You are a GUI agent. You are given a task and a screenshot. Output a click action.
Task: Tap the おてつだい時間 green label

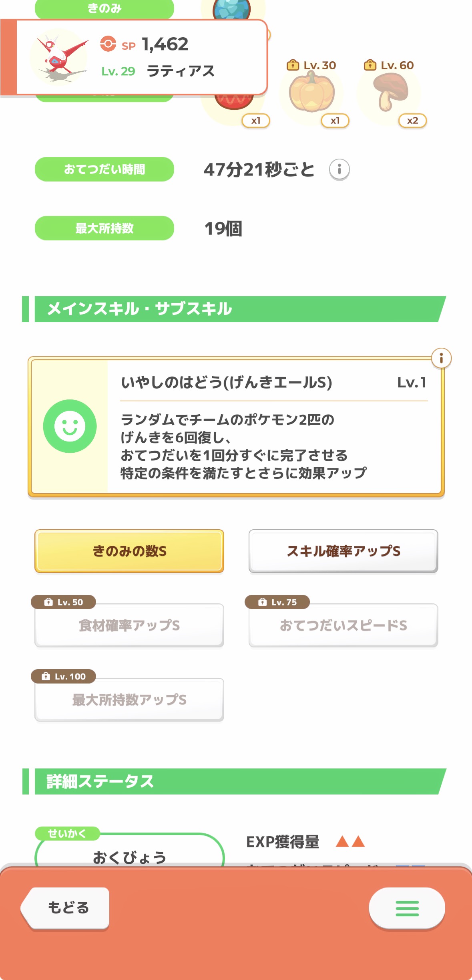(104, 169)
